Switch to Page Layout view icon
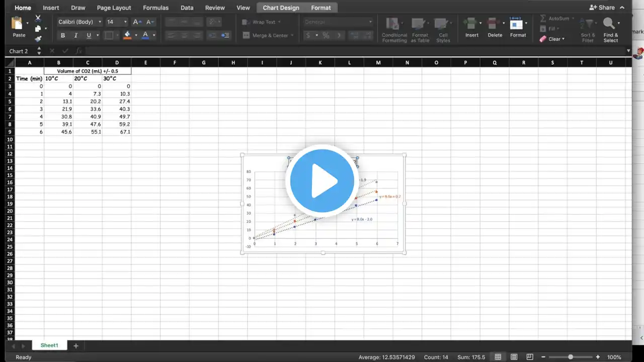Image resolution: width=644 pixels, height=362 pixels. (514, 357)
